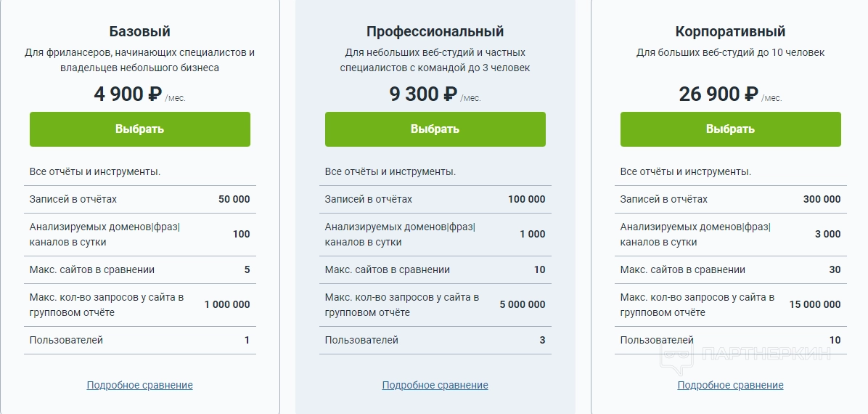Click the Корпоративный plan heading
868x414 pixels.
pyautogui.click(x=730, y=31)
